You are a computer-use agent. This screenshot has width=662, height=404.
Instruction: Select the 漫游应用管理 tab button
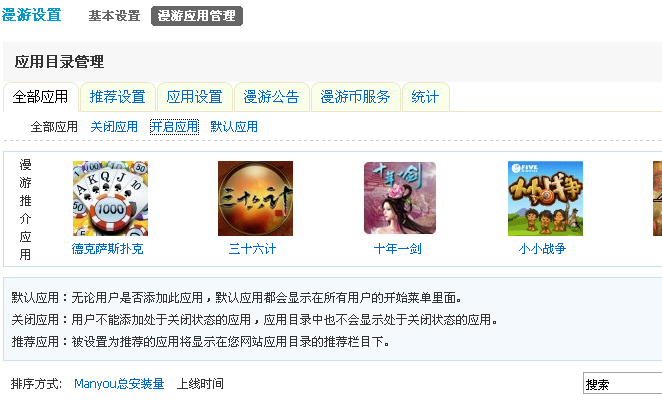coord(197,16)
